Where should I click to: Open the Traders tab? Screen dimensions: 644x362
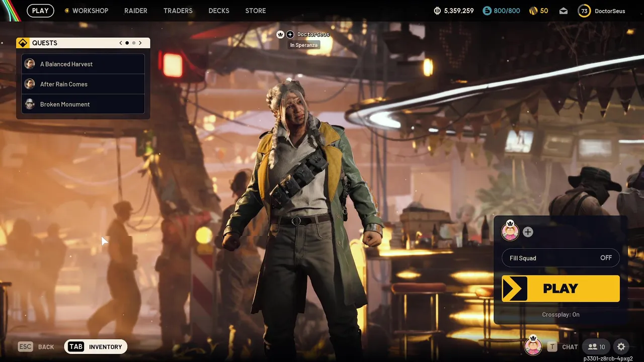(x=178, y=11)
